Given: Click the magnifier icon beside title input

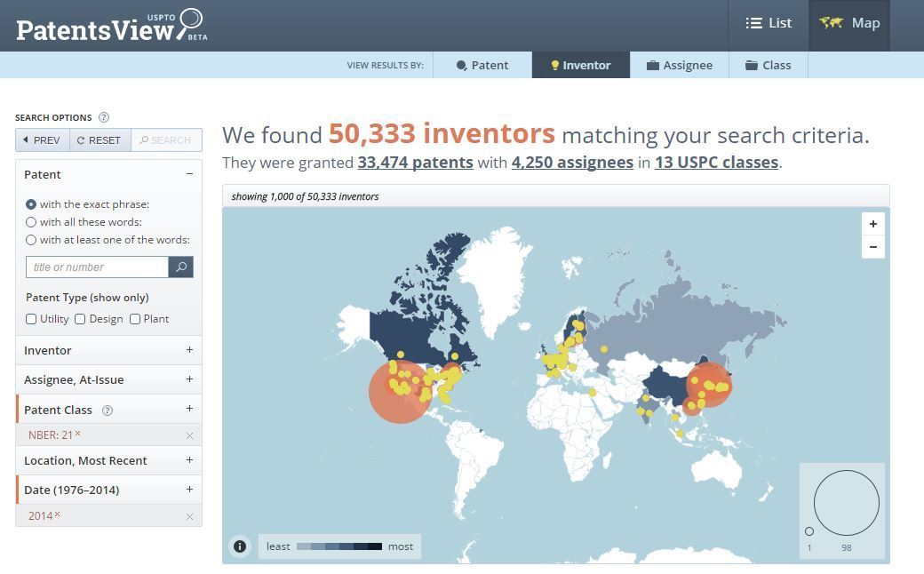Looking at the screenshot, I should (181, 267).
